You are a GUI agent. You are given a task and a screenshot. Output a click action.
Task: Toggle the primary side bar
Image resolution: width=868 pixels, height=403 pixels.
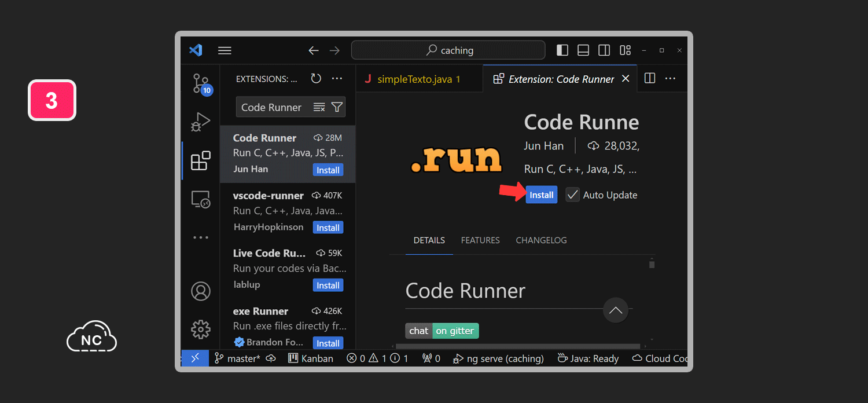point(562,50)
